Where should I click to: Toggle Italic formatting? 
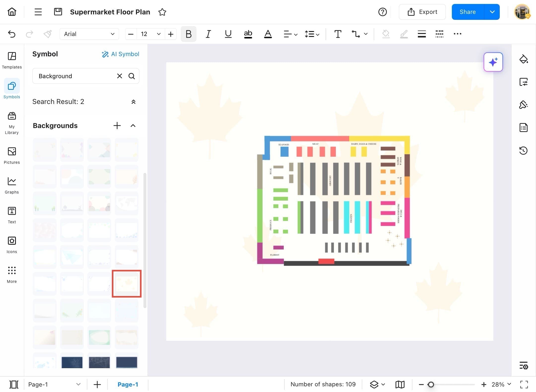(208, 34)
